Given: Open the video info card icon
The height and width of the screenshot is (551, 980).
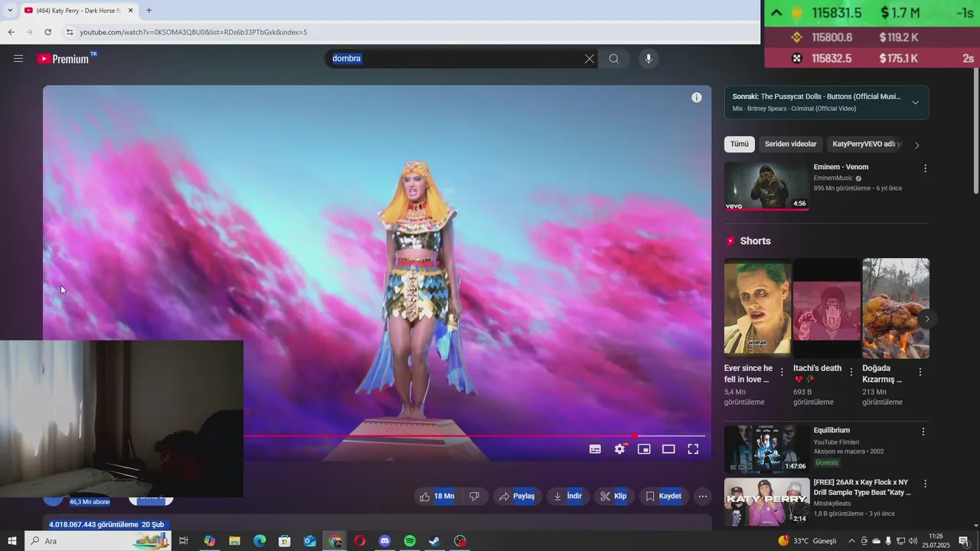Looking at the screenshot, I should [x=697, y=97].
